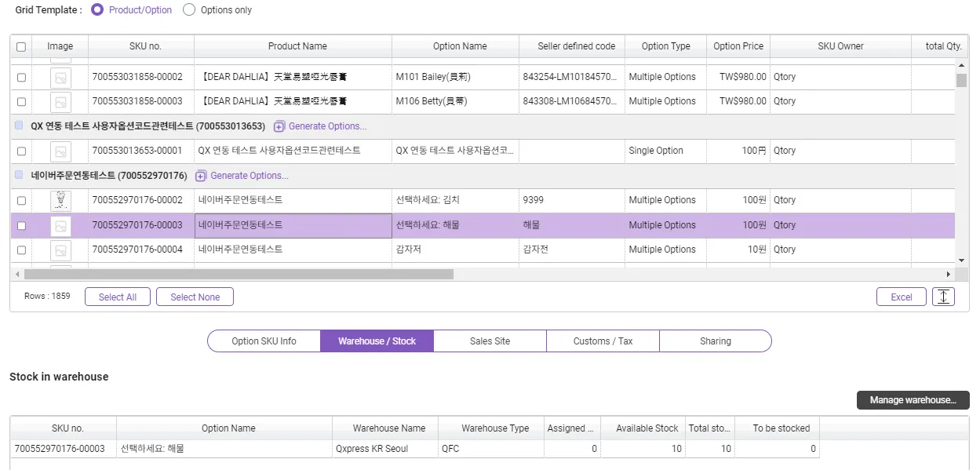The width and height of the screenshot is (980, 470).
Task: Check the row checkbox for SKU 700552970176-00004
Action: (21, 250)
